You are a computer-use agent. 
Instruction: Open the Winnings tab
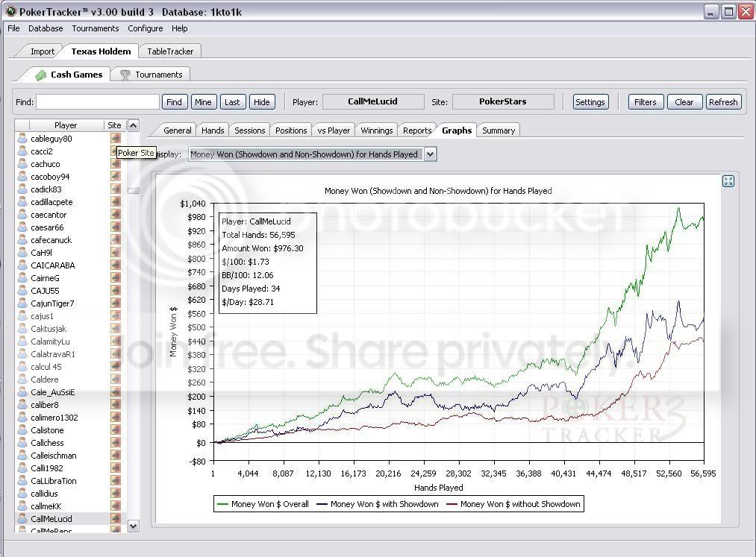(x=377, y=130)
